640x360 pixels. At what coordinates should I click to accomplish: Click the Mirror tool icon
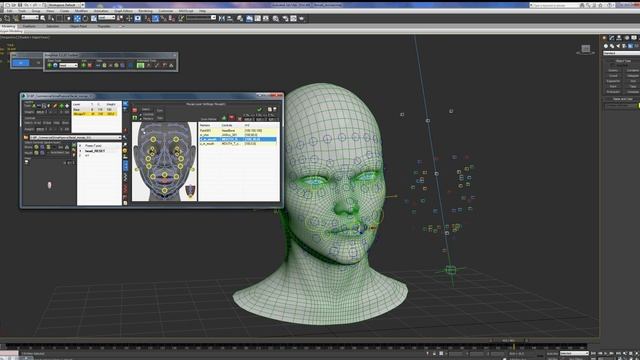click(222, 18)
